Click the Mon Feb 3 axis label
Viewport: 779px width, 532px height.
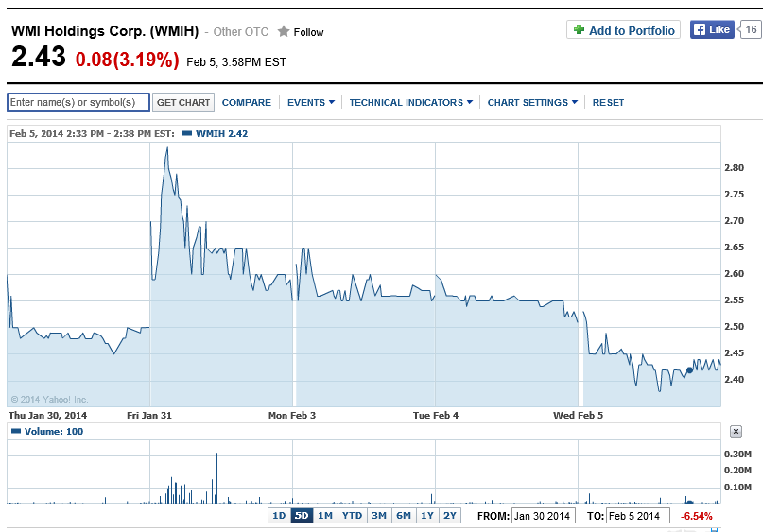pyautogui.click(x=292, y=415)
